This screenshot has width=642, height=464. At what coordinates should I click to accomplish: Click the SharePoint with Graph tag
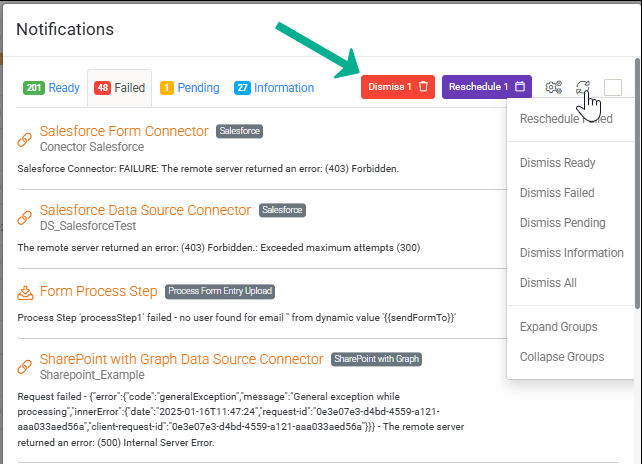[x=376, y=359]
